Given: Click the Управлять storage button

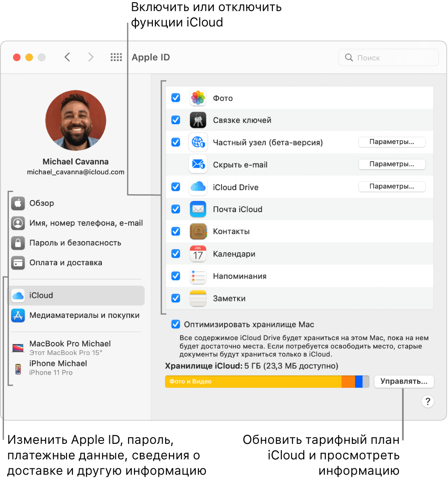Looking at the screenshot, I should tap(404, 382).
